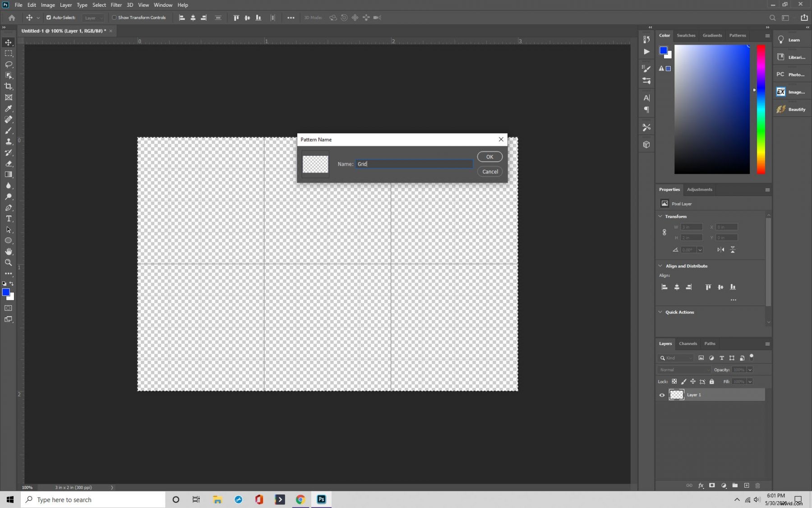812x508 pixels.
Task: Switch to the Channels tab
Action: pyautogui.click(x=688, y=344)
